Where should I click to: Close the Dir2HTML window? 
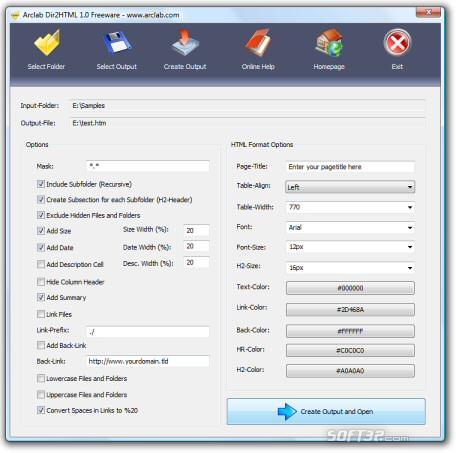428,12
